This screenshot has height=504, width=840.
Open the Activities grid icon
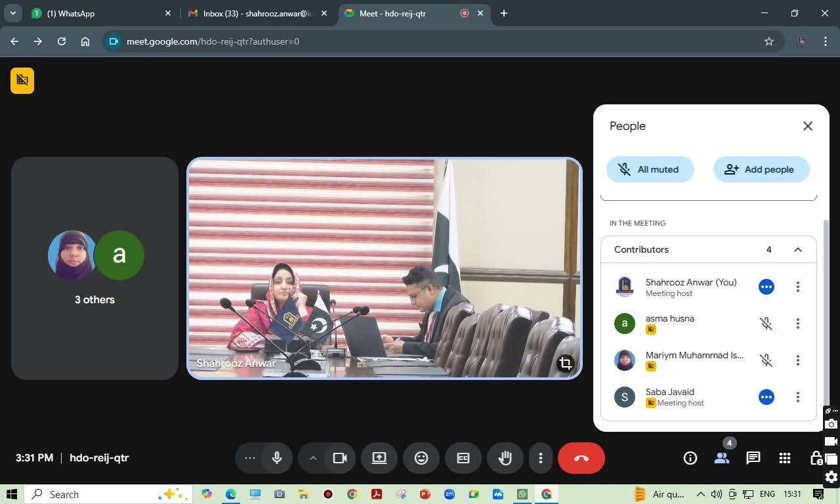[784, 458]
